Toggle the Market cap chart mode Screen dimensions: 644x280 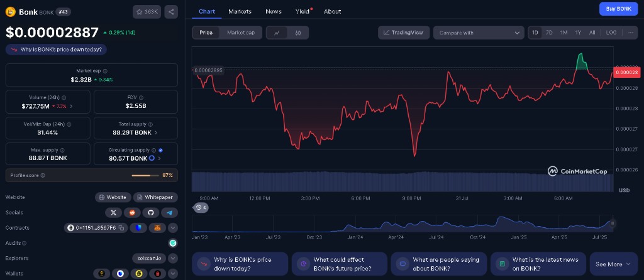(241, 33)
